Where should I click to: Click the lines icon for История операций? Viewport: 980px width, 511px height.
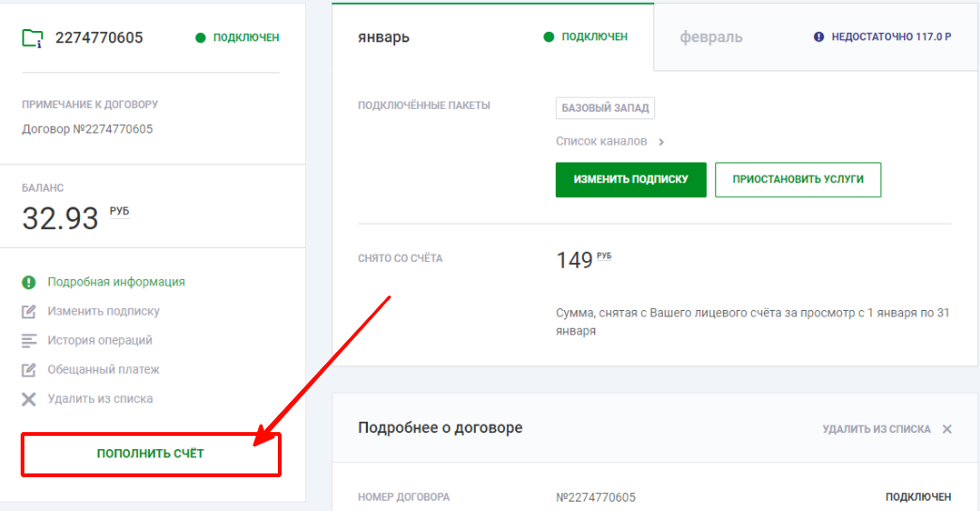click(x=29, y=340)
